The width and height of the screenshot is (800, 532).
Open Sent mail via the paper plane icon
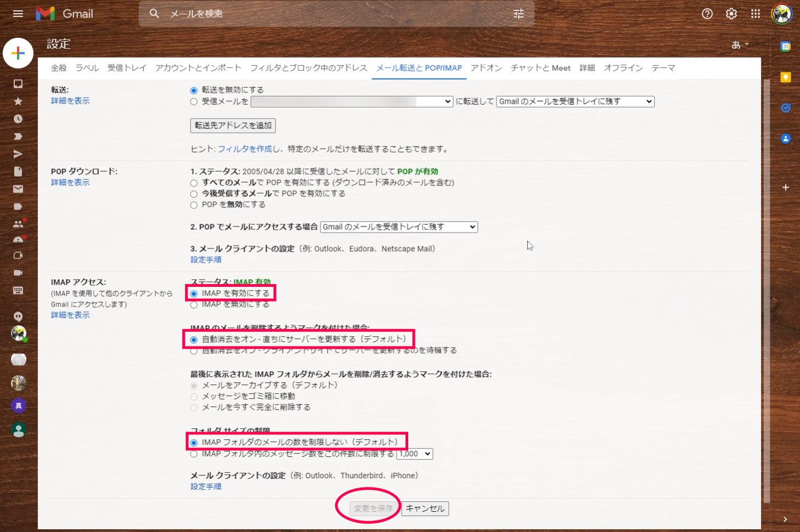pos(18,154)
